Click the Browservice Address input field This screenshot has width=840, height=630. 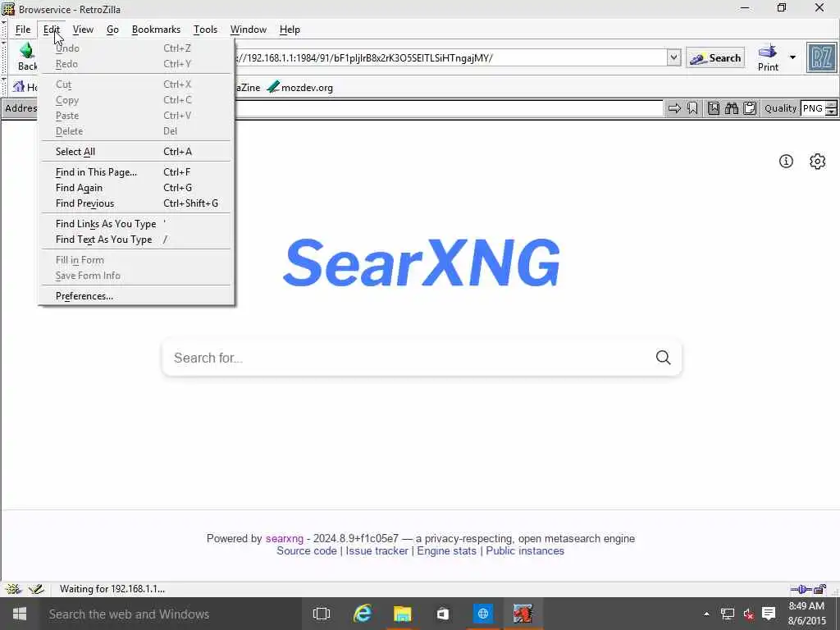point(449,108)
